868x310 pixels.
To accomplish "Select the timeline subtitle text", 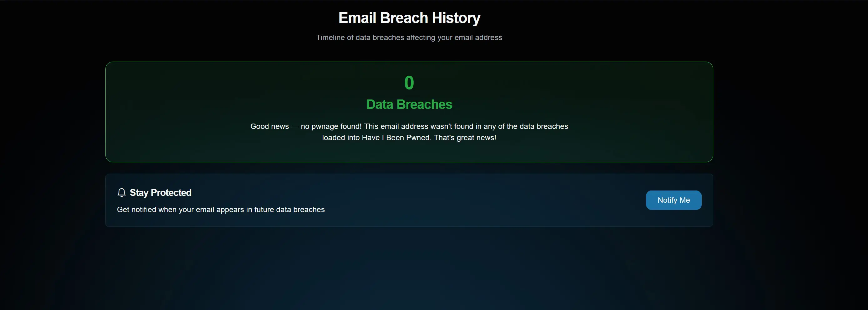I will 409,38.
